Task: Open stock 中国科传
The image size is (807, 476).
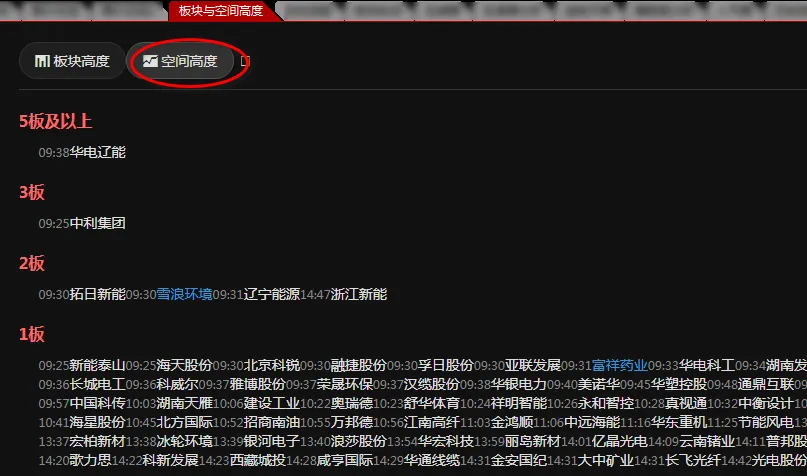Action: [x=98, y=403]
